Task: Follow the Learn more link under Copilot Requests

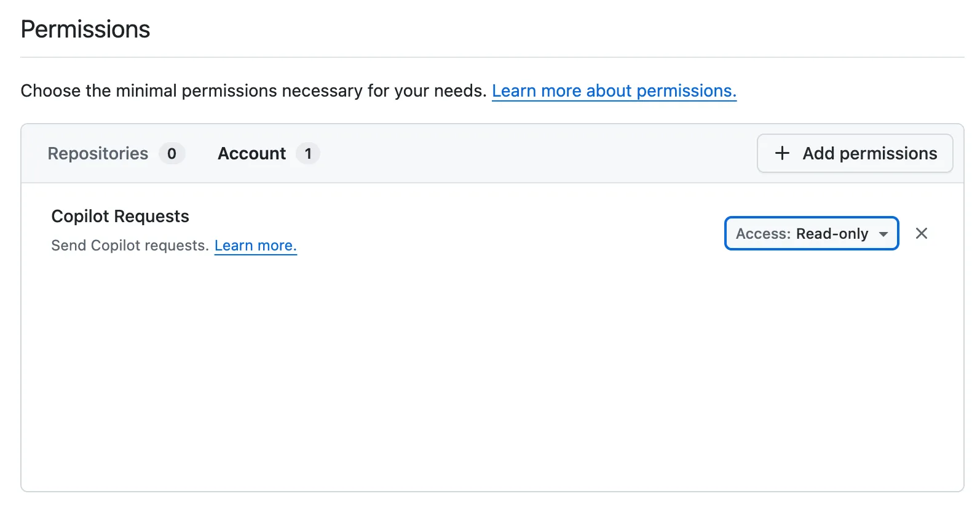Action: (x=255, y=246)
